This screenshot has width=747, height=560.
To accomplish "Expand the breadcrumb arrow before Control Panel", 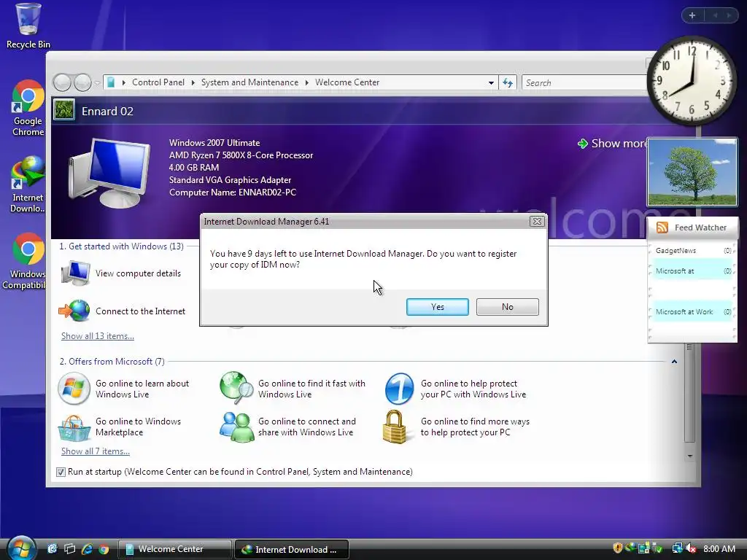I will [124, 82].
